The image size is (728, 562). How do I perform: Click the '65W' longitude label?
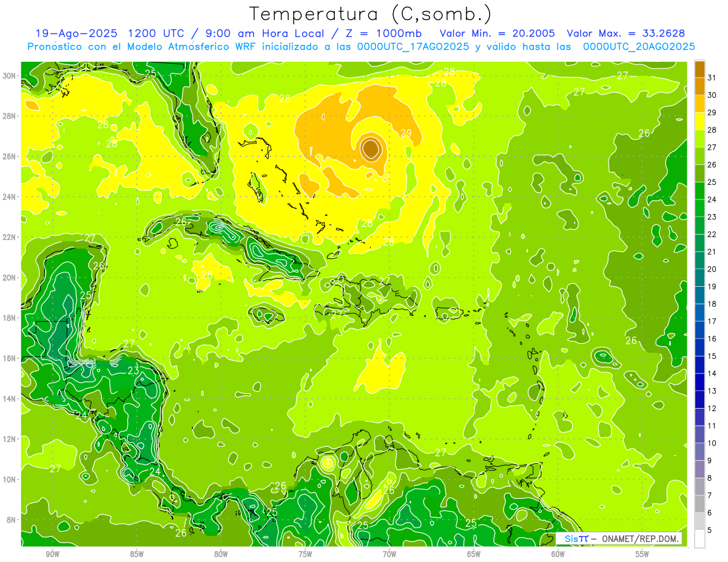tap(474, 554)
